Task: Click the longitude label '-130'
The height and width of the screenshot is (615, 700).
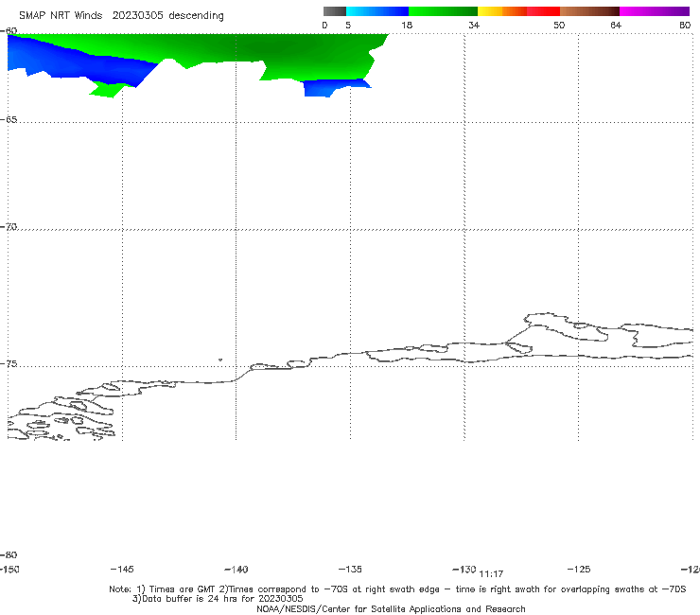Action: (x=464, y=569)
